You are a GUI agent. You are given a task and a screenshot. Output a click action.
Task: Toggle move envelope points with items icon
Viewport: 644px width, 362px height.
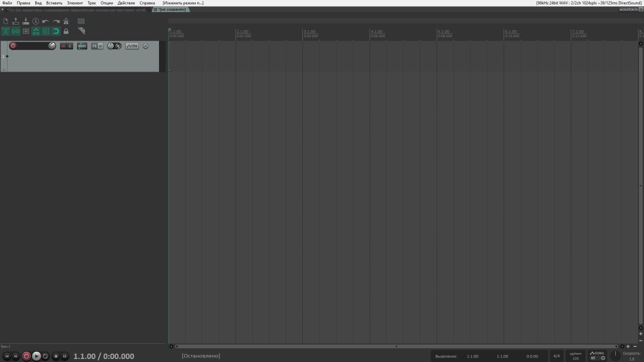click(x=36, y=31)
